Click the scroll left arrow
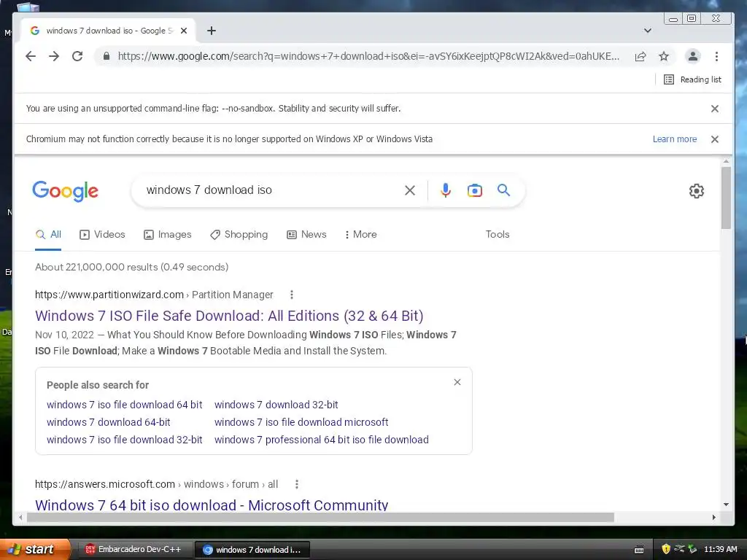The image size is (747, 560). click(20, 518)
